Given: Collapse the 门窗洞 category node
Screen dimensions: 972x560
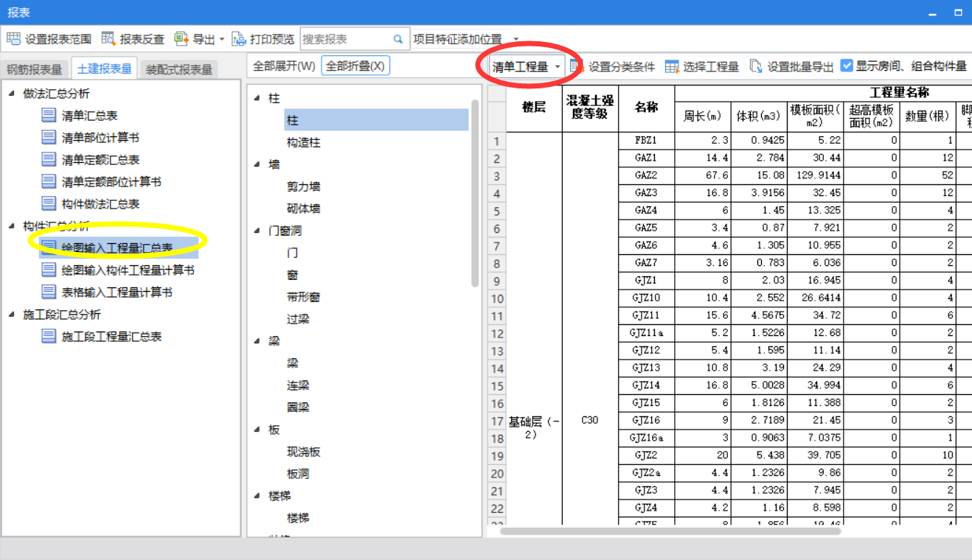Looking at the screenshot, I should point(257,231).
